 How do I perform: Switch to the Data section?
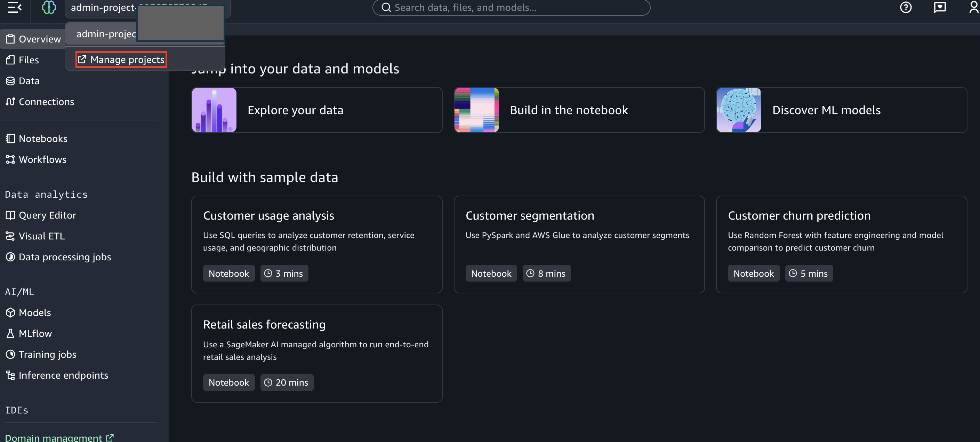29,80
